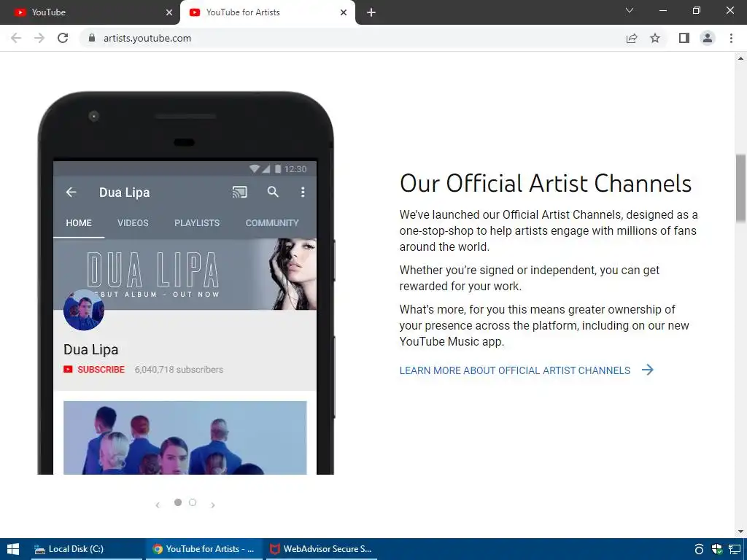Click Our Official Artist Channels heading
Image resolution: width=747 pixels, height=560 pixels.
(x=546, y=183)
